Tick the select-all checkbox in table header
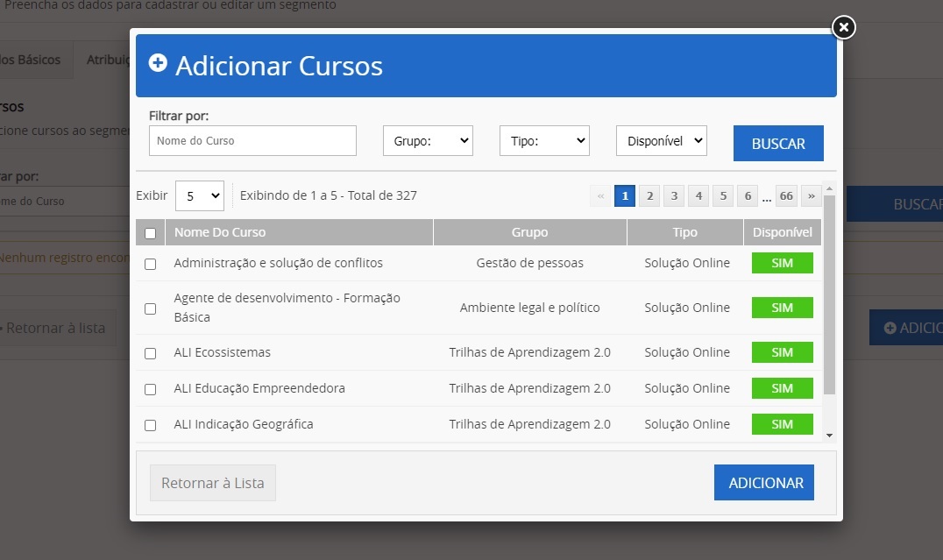Viewport: 943px width, 560px height. click(x=150, y=233)
